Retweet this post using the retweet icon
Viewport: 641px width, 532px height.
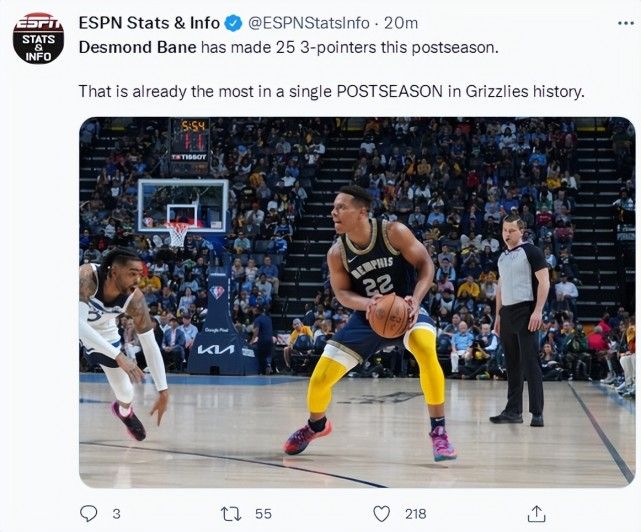point(231,513)
